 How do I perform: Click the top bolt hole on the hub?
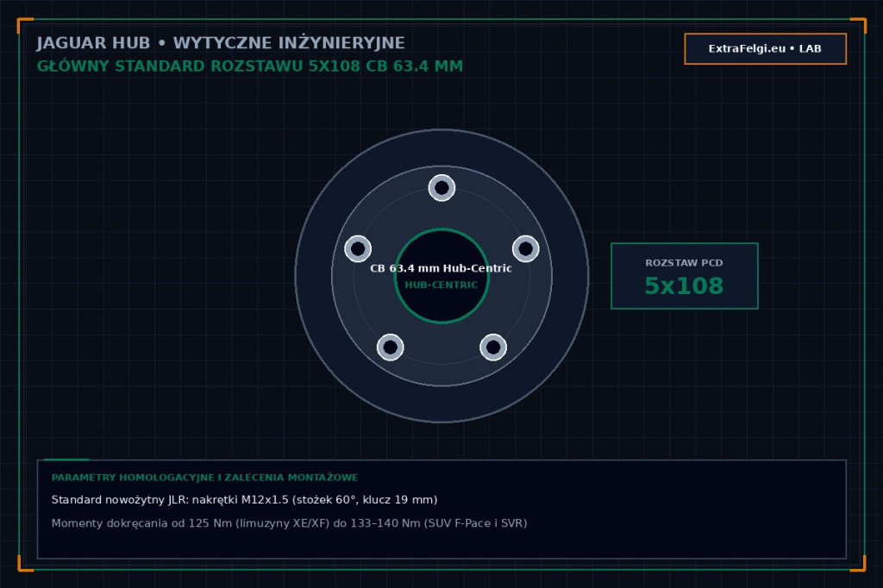(x=441, y=188)
